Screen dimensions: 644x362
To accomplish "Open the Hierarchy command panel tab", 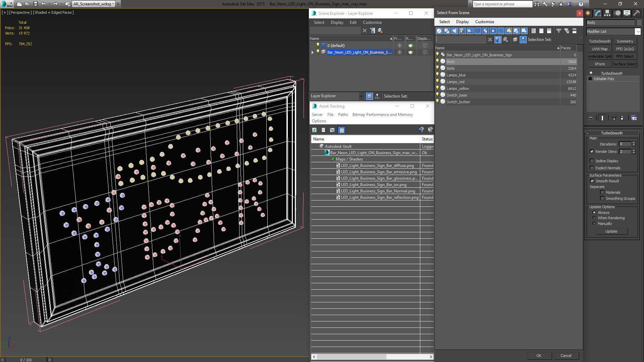I will (x=607, y=13).
